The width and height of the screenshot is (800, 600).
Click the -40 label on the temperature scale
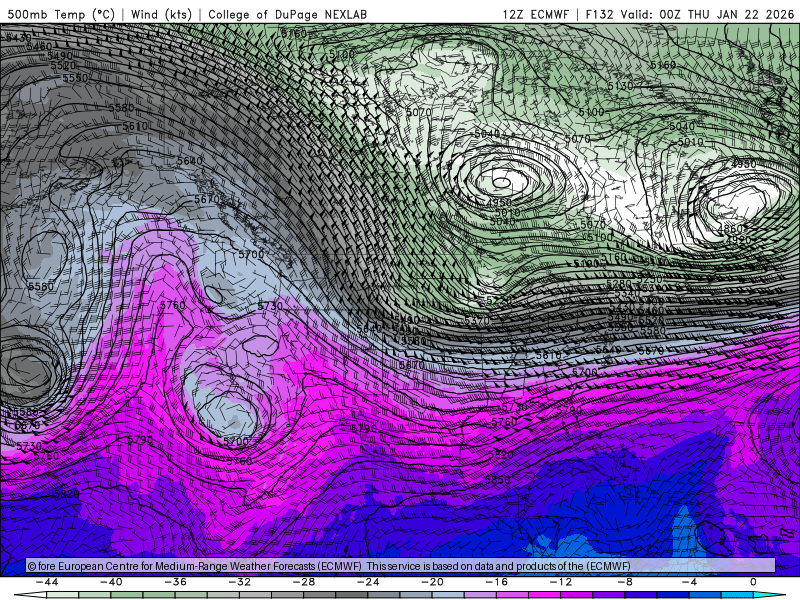(111, 582)
